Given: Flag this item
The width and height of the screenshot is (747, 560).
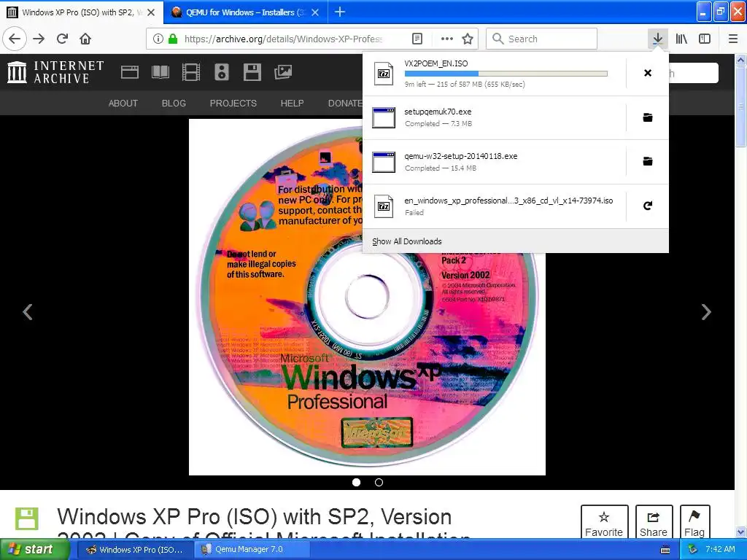Looking at the screenshot, I should click(694, 523).
